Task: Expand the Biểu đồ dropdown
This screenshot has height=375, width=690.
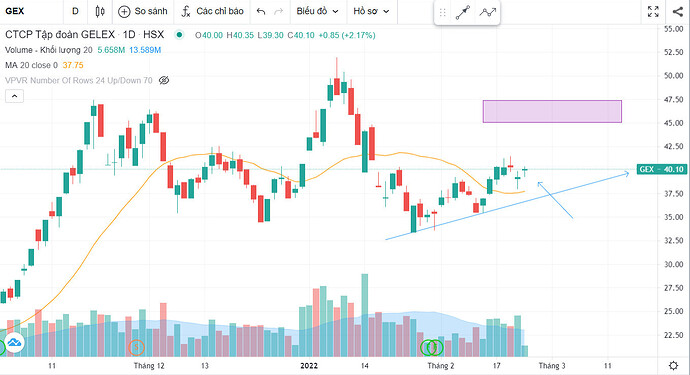Action: tap(317, 11)
